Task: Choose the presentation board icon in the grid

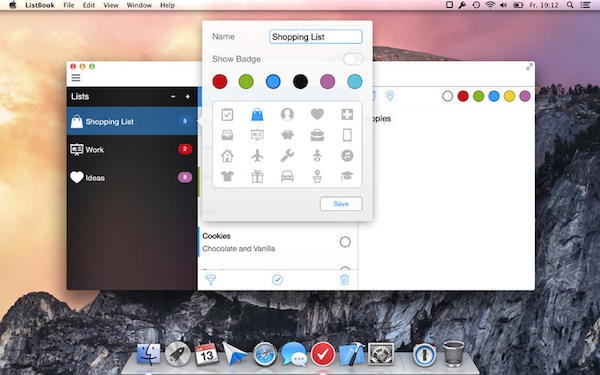Action: tap(257, 135)
